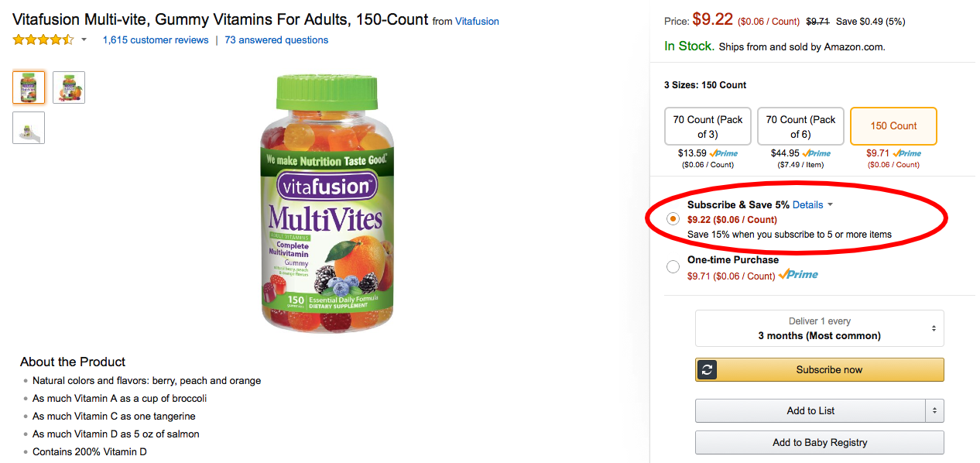Image resolution: width=980 pixels, height=463 pixels.
Task: Select the first product bottle thumbnail
Action: point(29,87)
